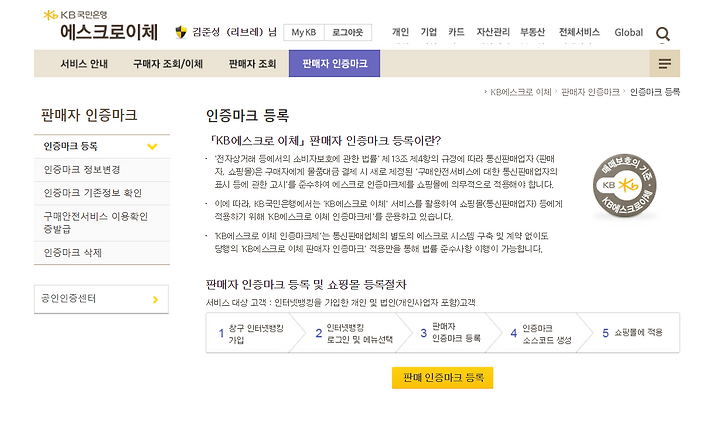Switch to the Global site link
This screenshot has width=720, height=438.
coord(629,33)
